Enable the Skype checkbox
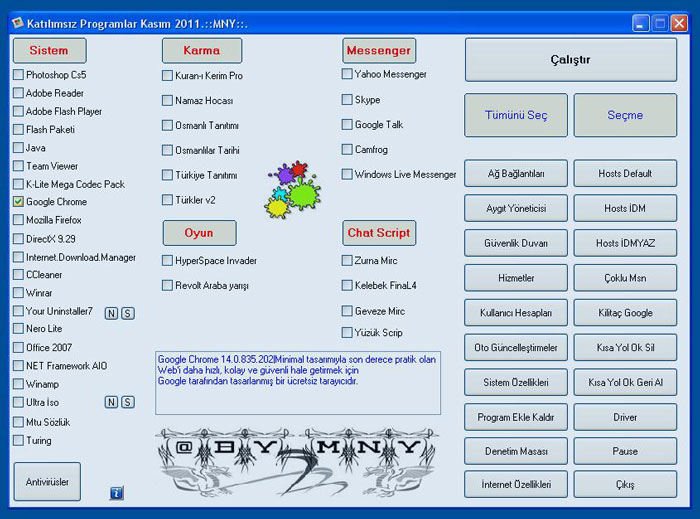 click(347, 100)
